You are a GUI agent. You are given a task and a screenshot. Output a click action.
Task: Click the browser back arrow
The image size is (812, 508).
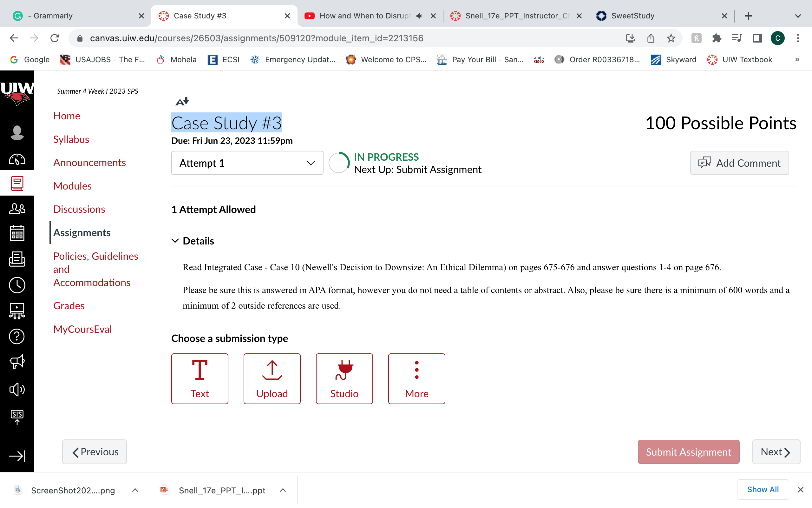(14, 38)
